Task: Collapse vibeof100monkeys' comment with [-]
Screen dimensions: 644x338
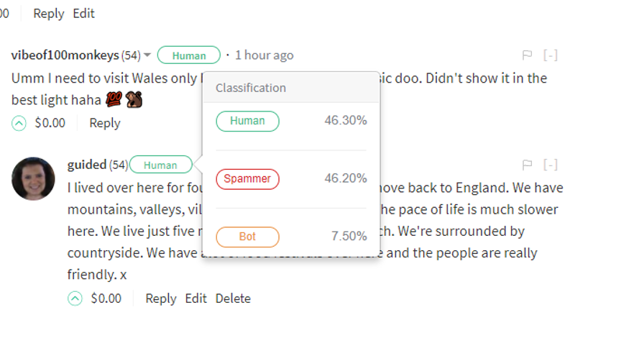Action: (551, 55)
